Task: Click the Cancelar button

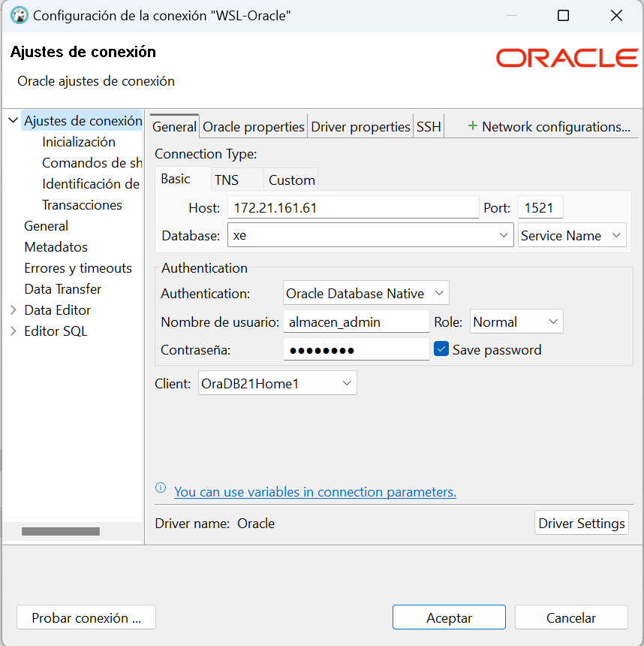Action: click(571, 617)
